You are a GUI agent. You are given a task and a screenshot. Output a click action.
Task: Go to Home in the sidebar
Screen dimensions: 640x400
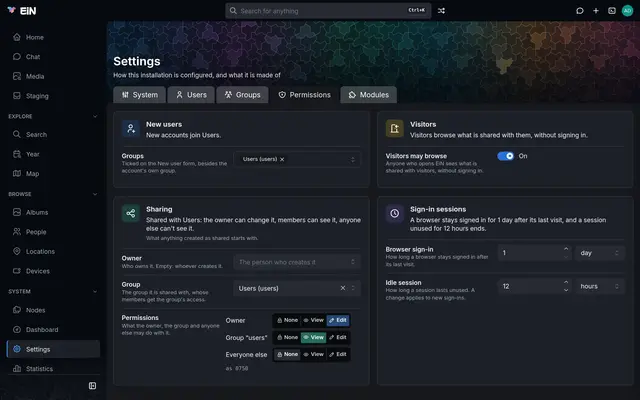point(53,37)
